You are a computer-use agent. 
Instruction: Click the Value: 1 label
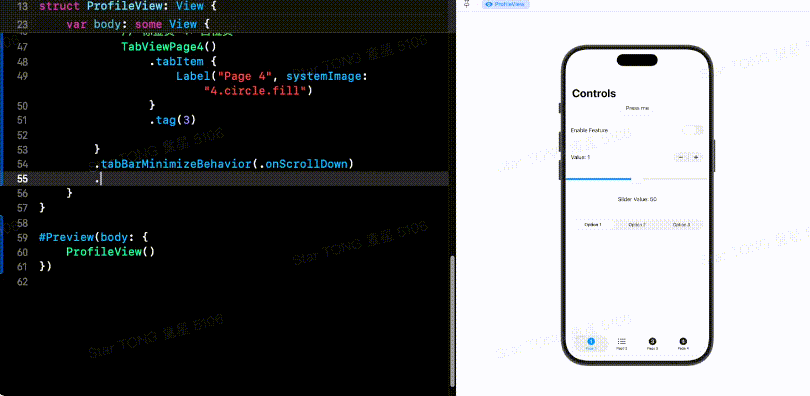pyautogui.click(x=580, y=157)
